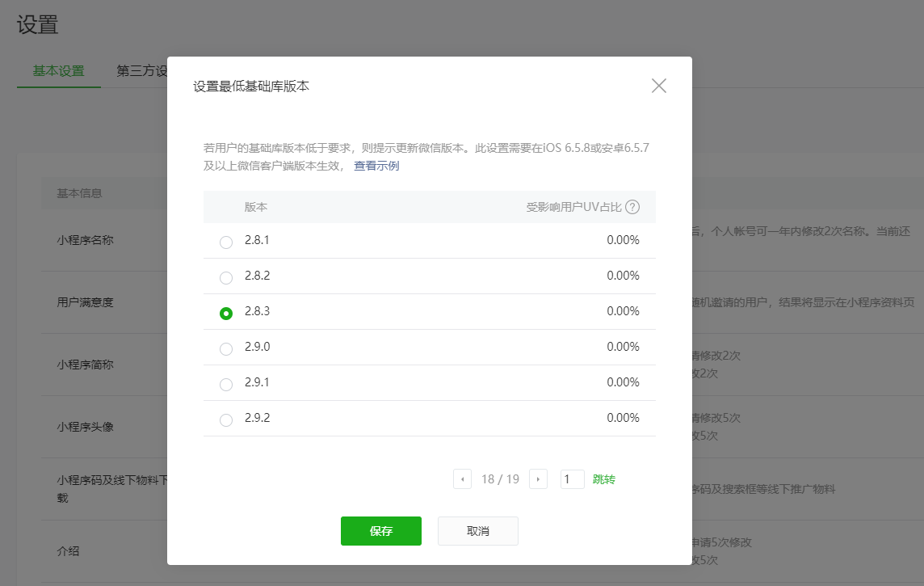Click the 2.8.2 version label

coord(257,276)
